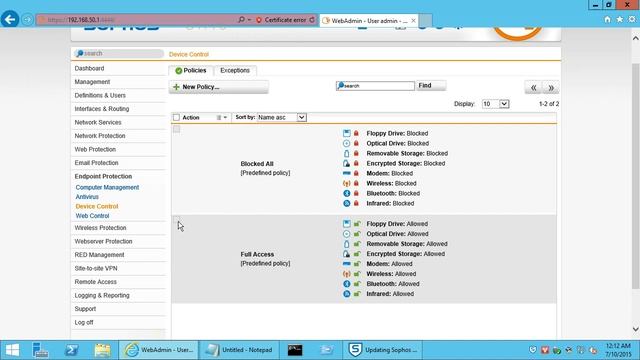Click into the sidebar menu search field

pyautogui.click(x=119, y=53)
